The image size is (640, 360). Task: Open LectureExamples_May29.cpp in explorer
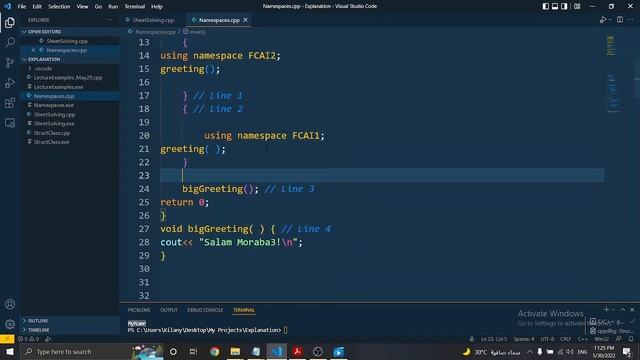click(68, 78)
